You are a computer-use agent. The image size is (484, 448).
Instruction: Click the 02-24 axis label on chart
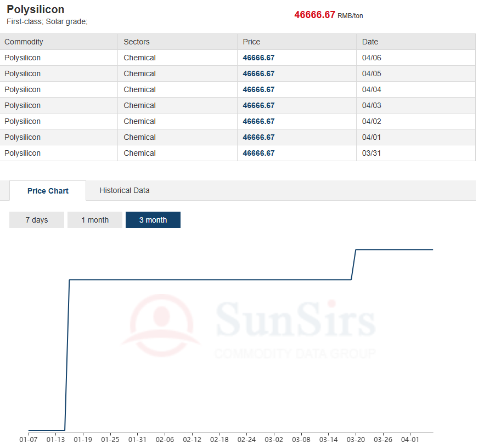[246, 439]
